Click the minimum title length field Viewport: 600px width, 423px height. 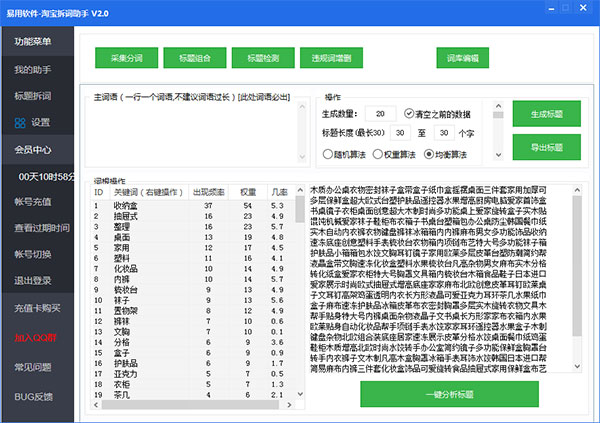(400, 133)
